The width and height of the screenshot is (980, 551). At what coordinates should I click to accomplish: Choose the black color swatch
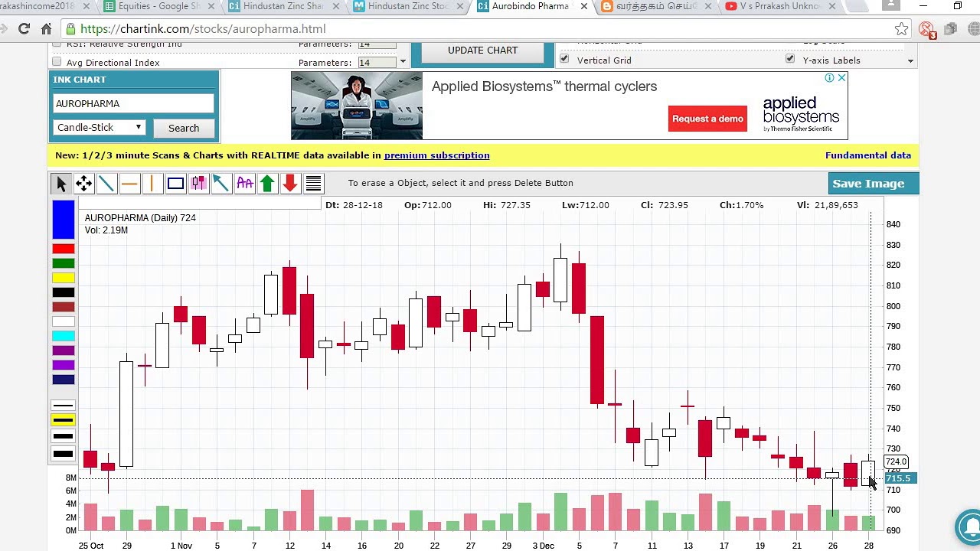pos(64,292)
